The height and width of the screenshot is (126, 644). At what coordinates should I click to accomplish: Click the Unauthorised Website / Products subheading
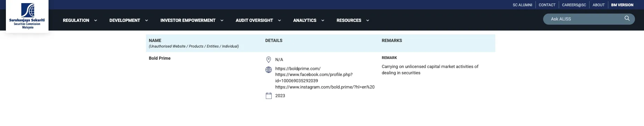click(194, 47)
